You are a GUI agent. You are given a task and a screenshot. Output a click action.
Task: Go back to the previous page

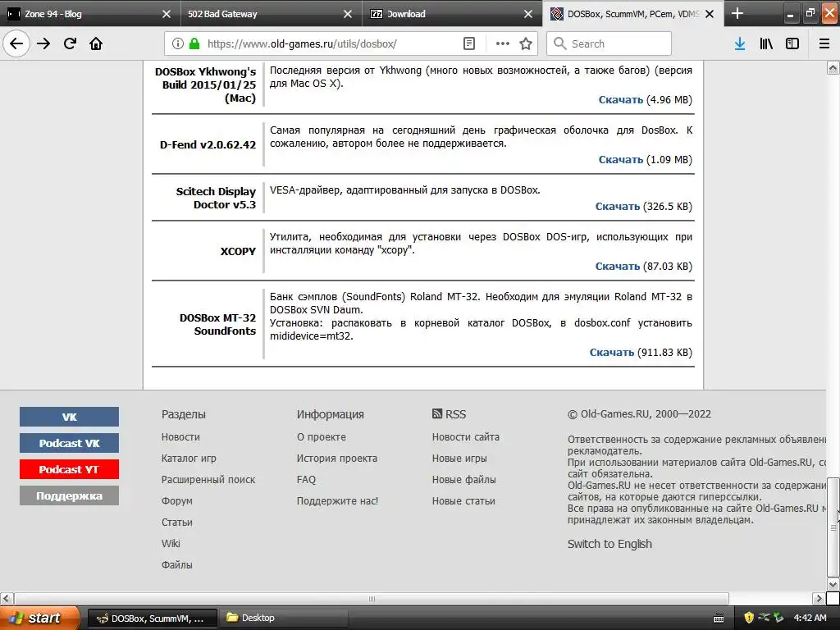click(16, 43)
